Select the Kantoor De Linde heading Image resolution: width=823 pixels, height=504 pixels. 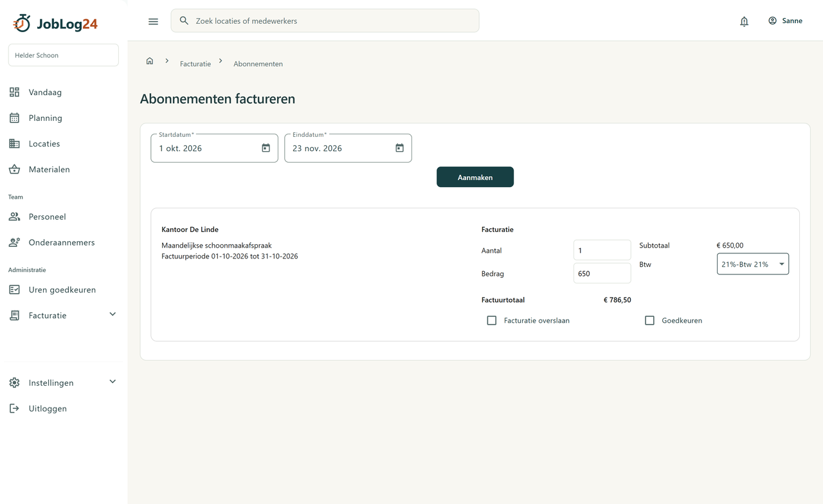click(x=190, y=230)
